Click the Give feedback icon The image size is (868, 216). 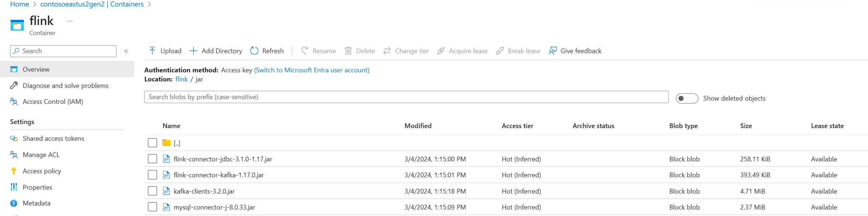click(553, 51)
